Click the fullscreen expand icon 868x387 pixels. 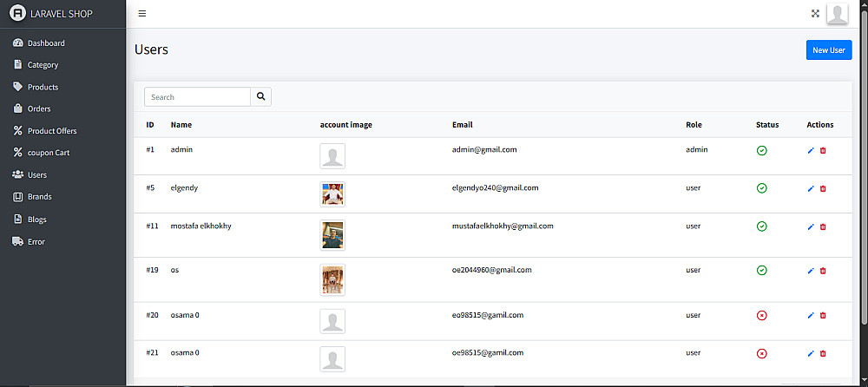coord(815,14)
